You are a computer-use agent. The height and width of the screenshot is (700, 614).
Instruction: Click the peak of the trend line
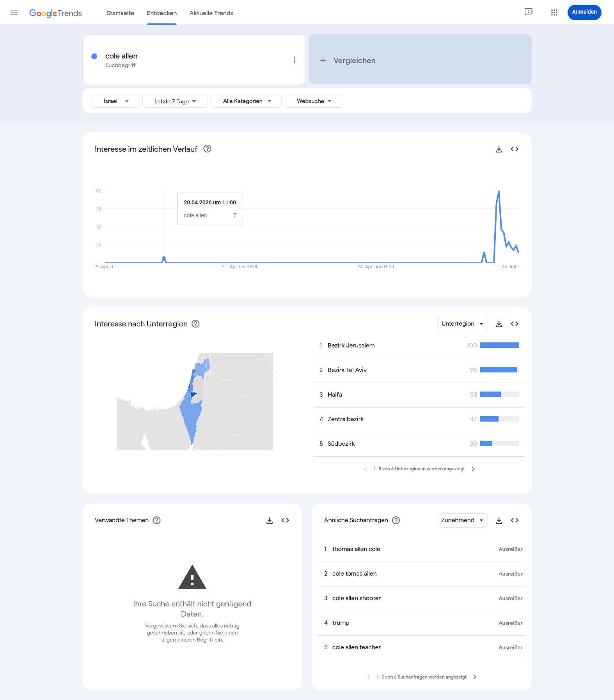[499, 191]
